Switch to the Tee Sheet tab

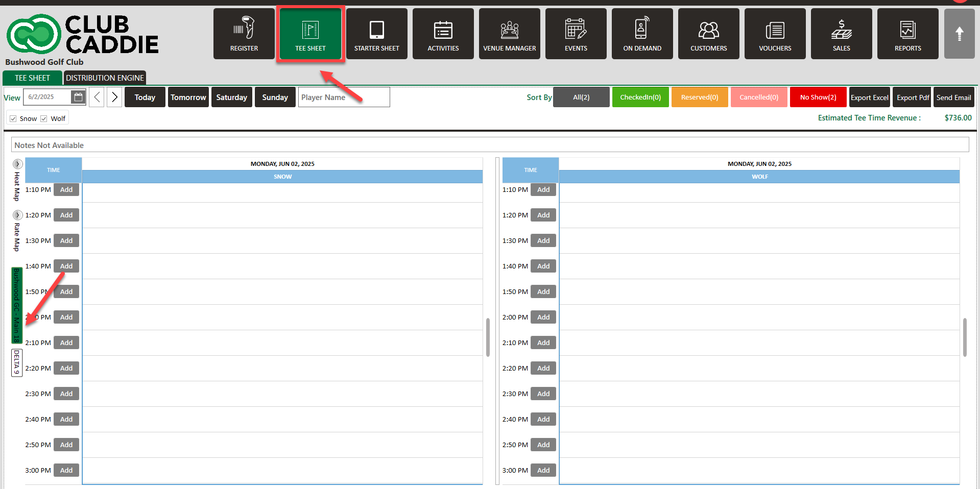coord(32,78)
